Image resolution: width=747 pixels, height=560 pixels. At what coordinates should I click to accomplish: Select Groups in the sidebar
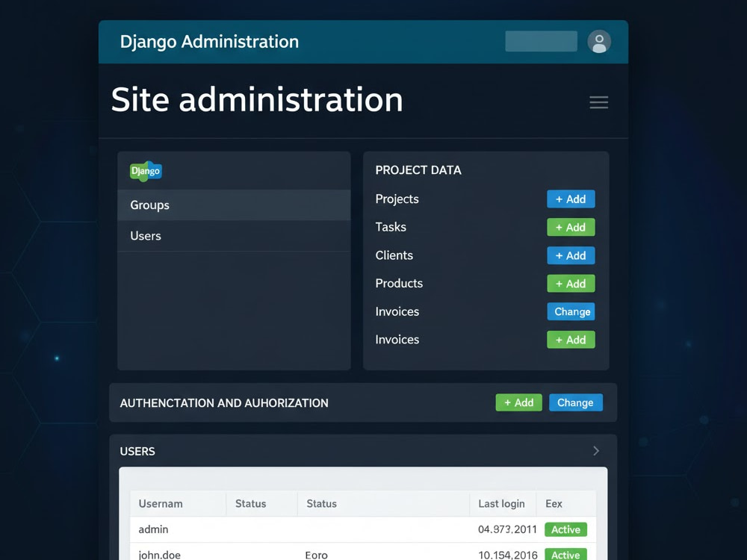coord(234,205)
